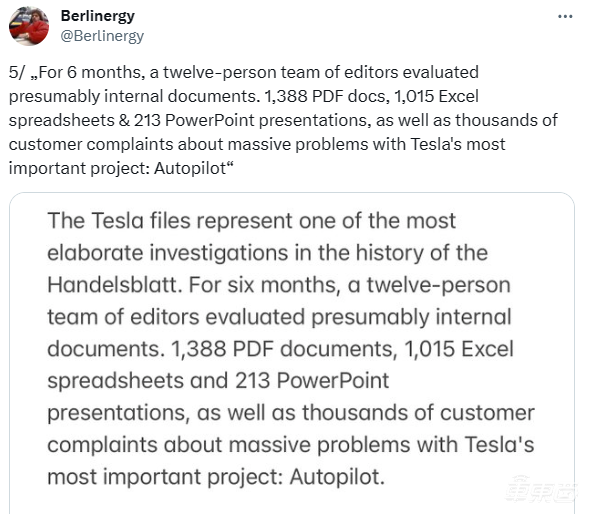Open the quoted Tesla files article image

tap(292, 353)
